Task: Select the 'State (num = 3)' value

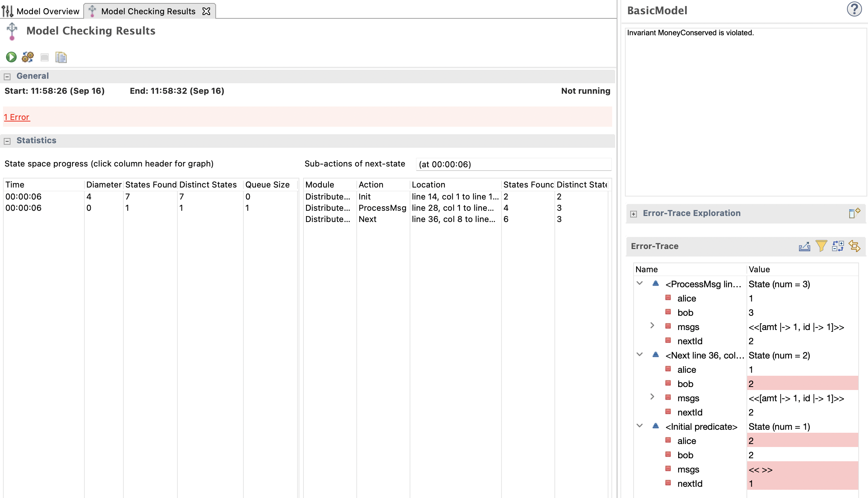Action: [779, 284]
